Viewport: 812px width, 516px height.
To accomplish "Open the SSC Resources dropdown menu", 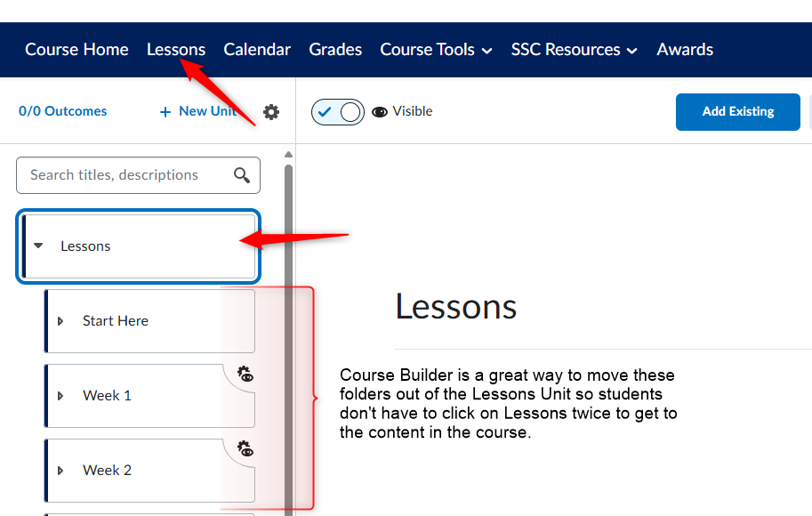I will tap(574, 50).
